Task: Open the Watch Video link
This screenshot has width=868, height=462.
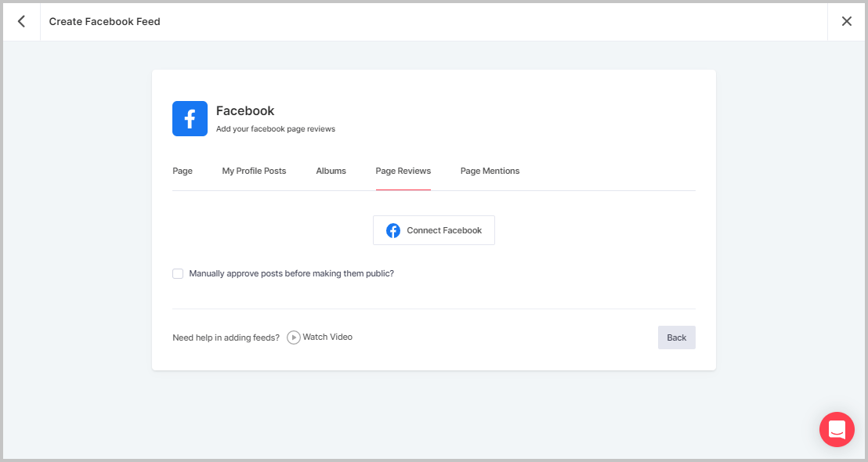Action: (x=328, y=337)
